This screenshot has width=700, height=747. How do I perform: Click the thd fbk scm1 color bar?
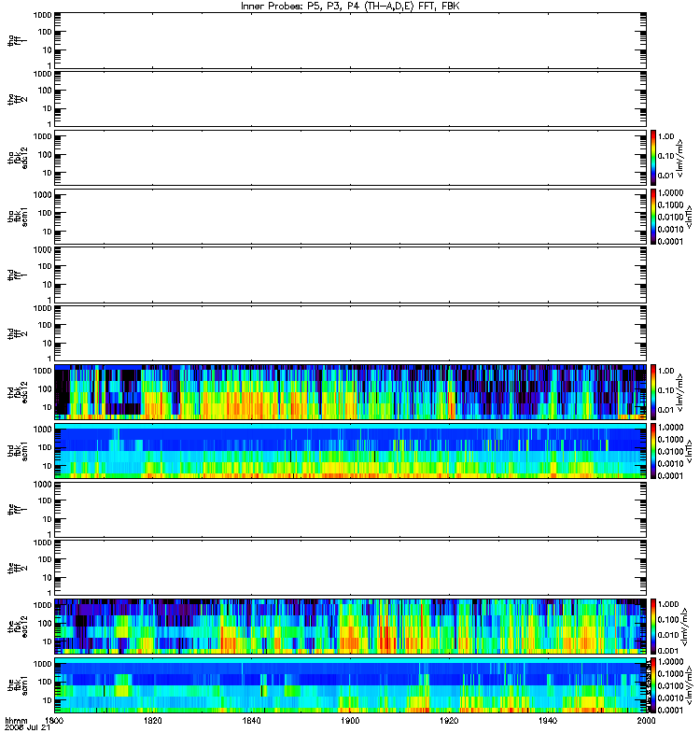point(653,451)
